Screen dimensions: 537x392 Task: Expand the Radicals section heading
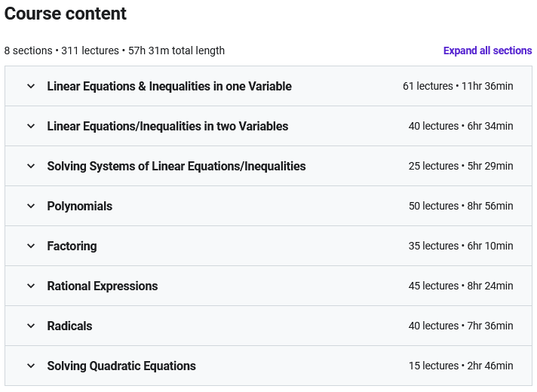(x=69, y=326)
